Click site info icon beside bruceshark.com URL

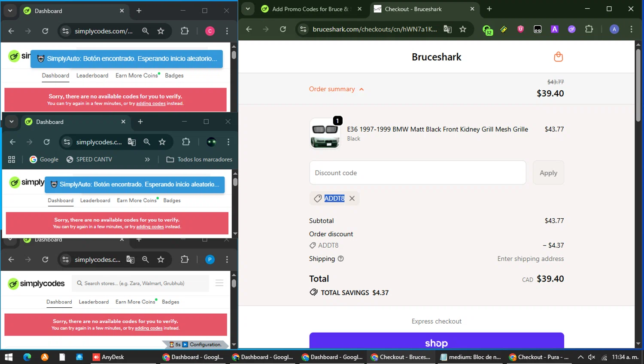[303, 29]
